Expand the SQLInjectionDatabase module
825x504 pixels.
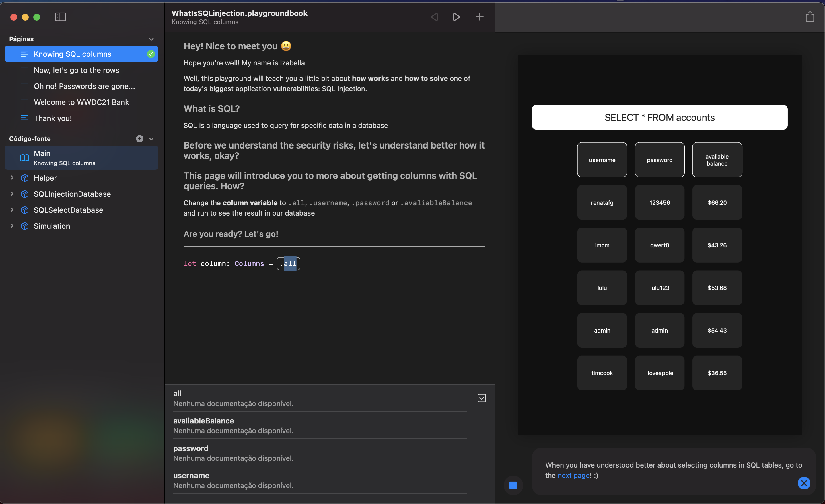pos(12,194)
